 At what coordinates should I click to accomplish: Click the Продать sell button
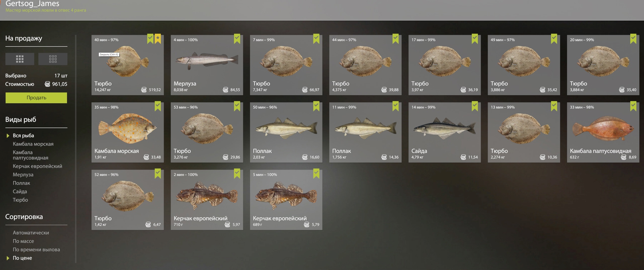click(36, 98)
